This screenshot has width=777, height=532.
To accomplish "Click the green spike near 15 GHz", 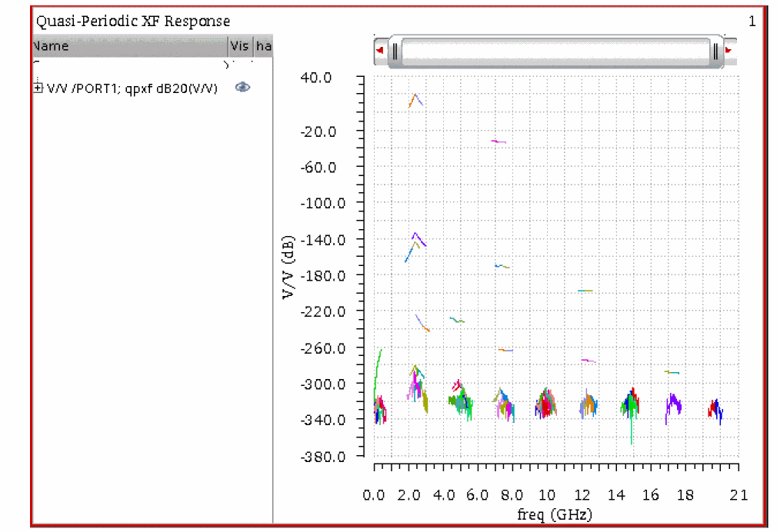I will (x=632, y=431).
